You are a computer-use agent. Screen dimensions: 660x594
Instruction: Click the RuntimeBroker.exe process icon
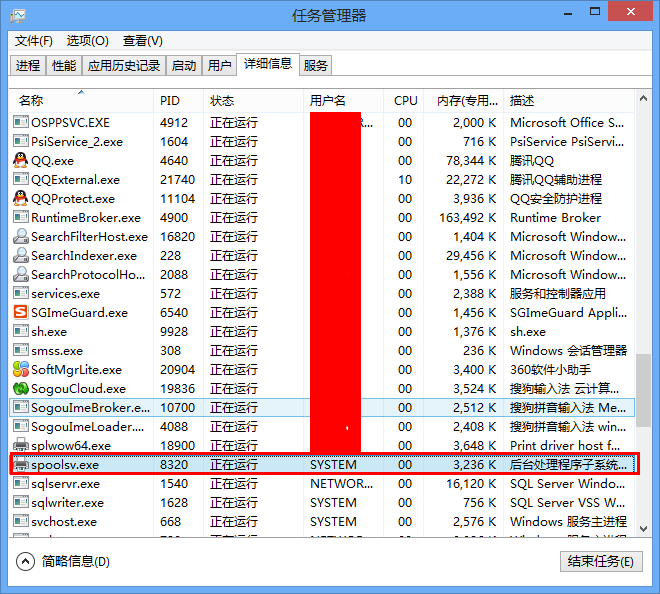(20, 218)
